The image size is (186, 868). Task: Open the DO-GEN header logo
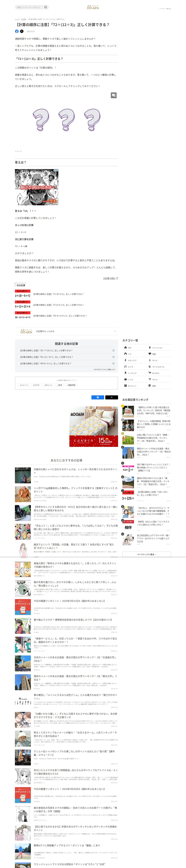93,7
